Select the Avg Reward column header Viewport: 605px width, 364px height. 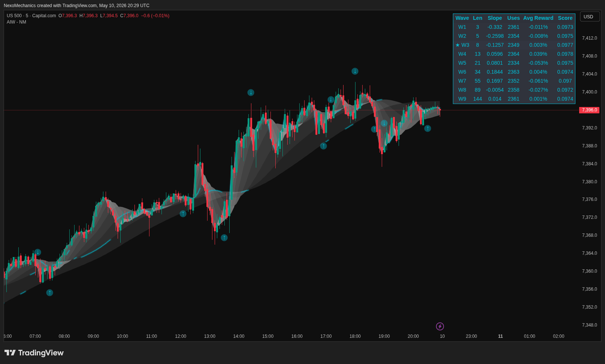[538, 18]
